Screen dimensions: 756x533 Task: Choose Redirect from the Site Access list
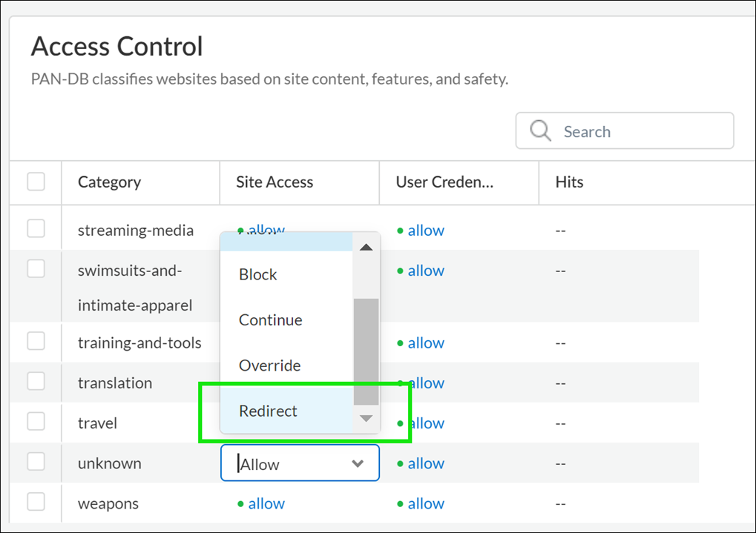tap(286, 411)
